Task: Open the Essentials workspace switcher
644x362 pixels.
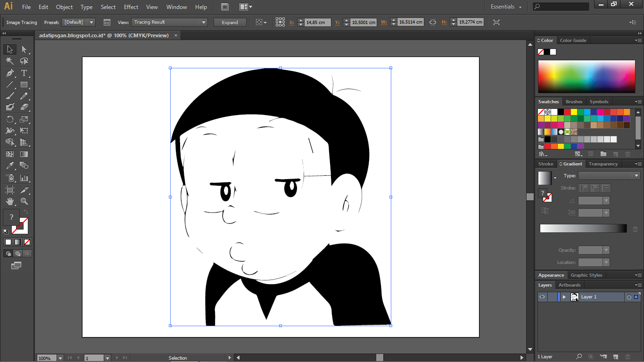Action: pos(505,7)
